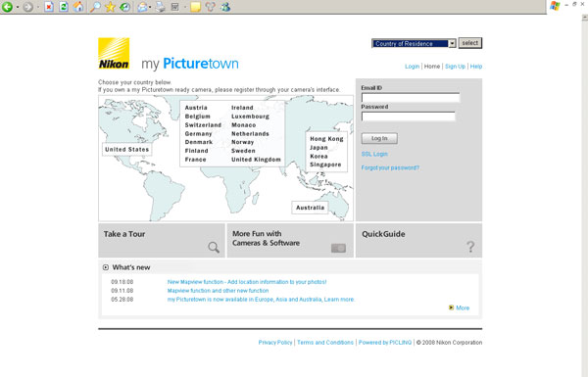The height and width of the screenshot is (377, 588).
Task: Select Switzerland in the Europe list
Action: [x=203, y=124]
